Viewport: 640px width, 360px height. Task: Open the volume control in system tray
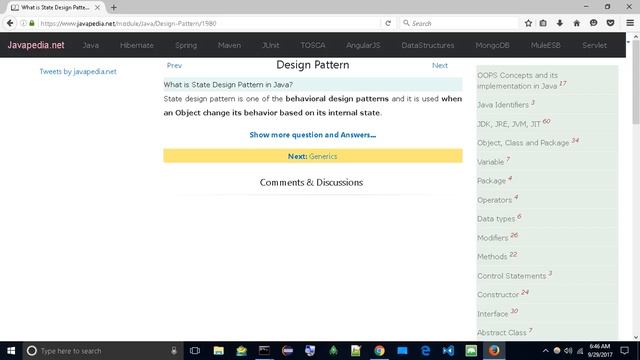[568, 351]
